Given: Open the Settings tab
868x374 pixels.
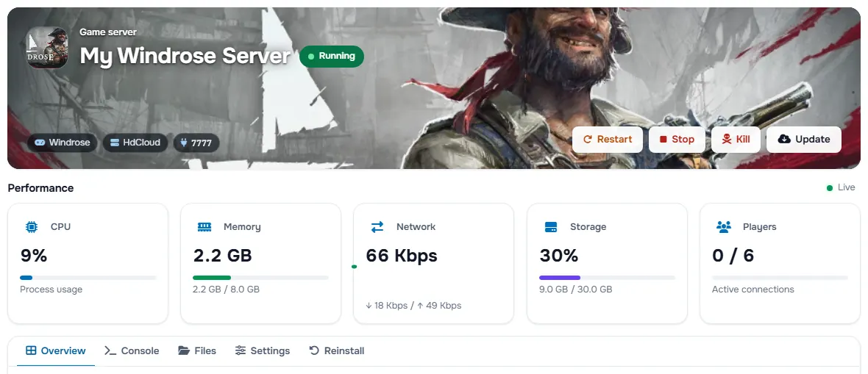Looking at the screenshot, I should pos(263,350).
